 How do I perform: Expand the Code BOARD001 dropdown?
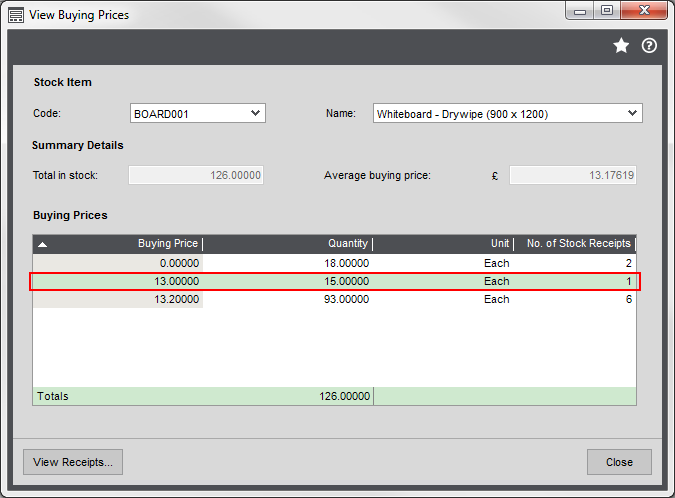tap(255, 113)
